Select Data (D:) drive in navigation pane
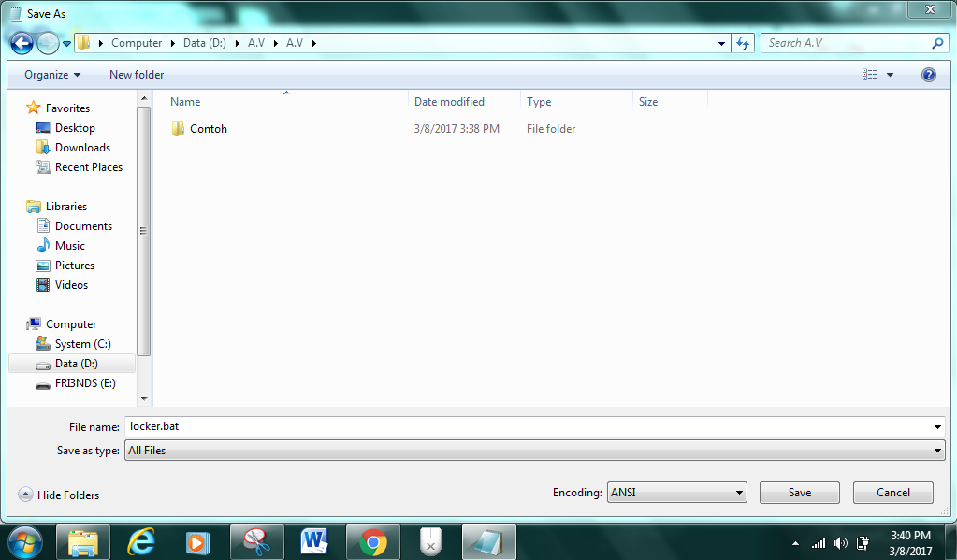This screenshot has width=957, height=560. coord(72,363)
